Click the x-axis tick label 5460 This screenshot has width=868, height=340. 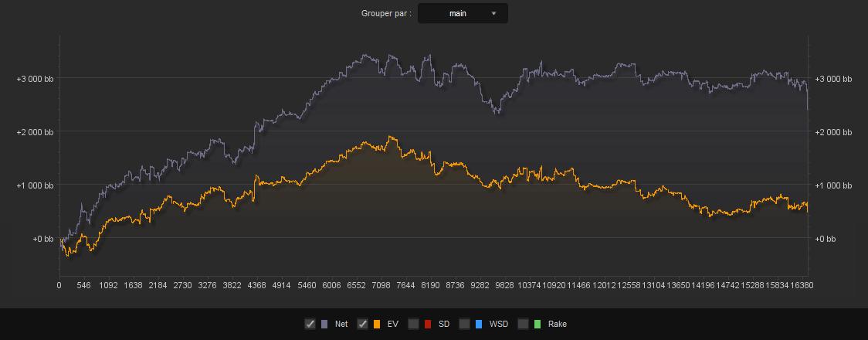307,286
